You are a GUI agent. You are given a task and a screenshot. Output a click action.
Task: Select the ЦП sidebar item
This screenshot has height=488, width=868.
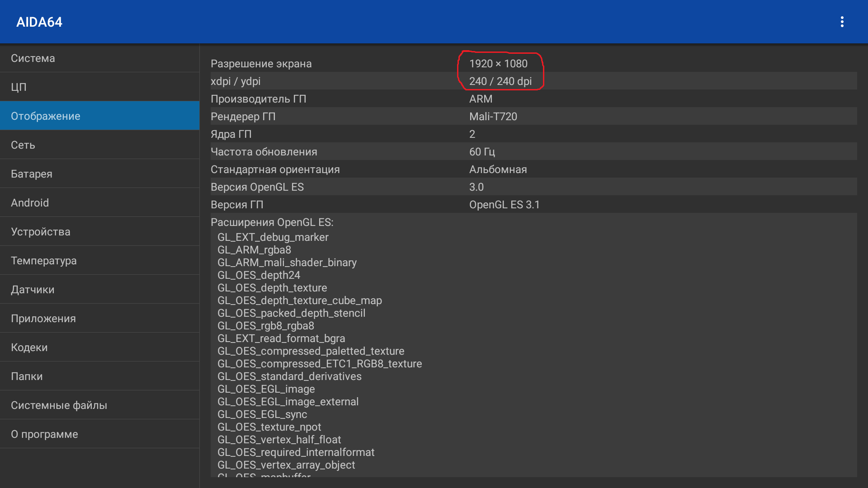[99, 87]
